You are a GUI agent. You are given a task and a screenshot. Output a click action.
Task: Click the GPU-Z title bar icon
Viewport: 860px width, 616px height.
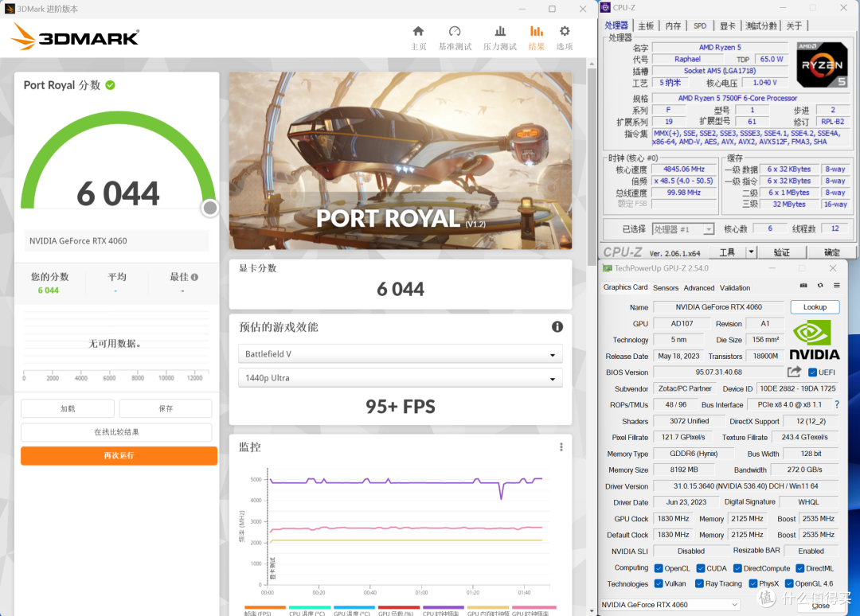(607, 268)
